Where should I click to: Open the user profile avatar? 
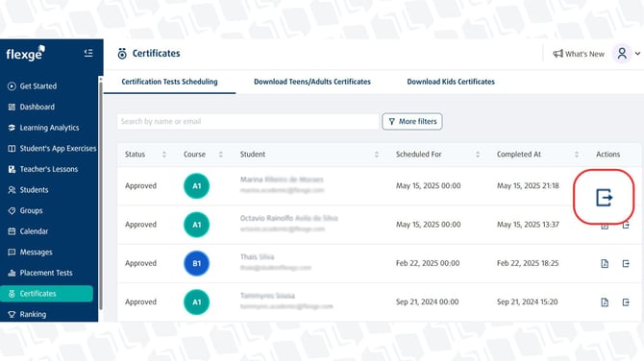coord(622,54)
